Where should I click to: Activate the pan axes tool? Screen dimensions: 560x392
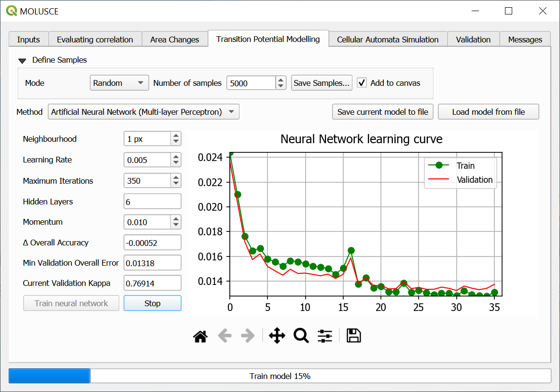pos(277,336)
